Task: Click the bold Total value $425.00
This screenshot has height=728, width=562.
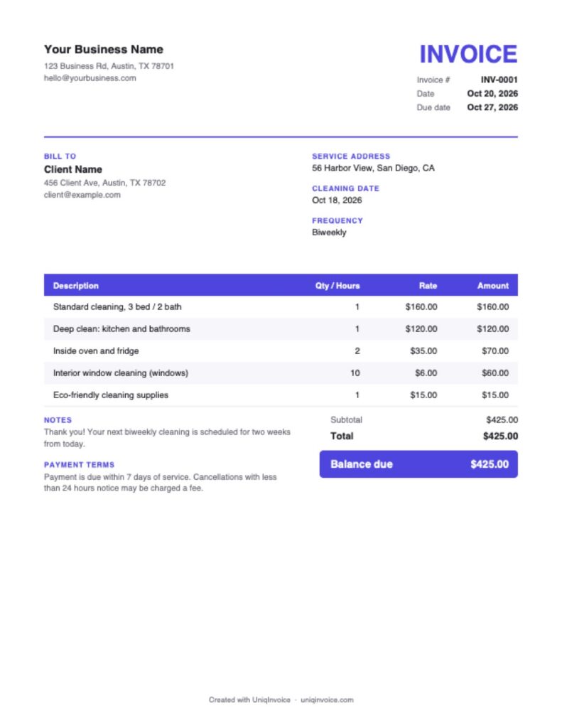Action: pyautogui.click(x=500, y=436)
